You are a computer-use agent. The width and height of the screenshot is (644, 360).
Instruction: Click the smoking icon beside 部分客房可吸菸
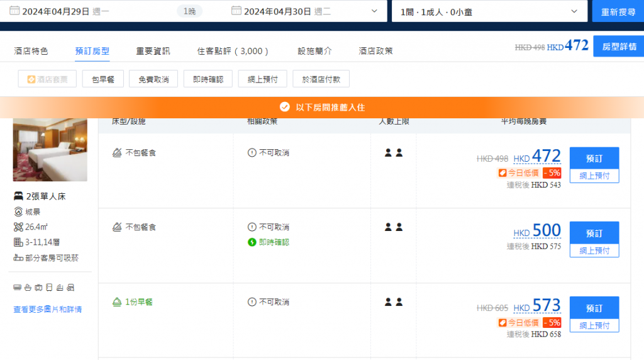point(18,257)
